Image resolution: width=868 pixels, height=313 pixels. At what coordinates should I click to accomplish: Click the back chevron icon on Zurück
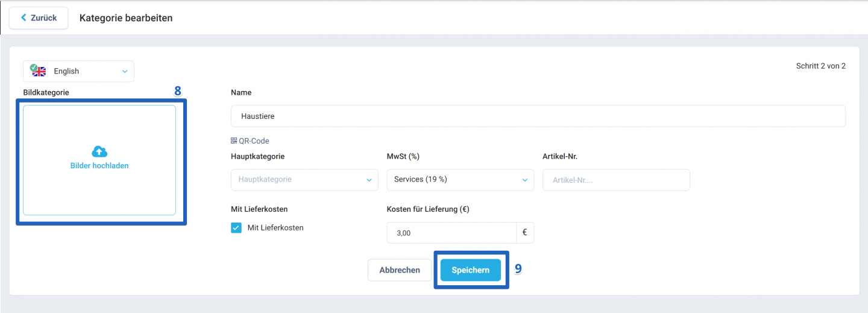[24, 17]
